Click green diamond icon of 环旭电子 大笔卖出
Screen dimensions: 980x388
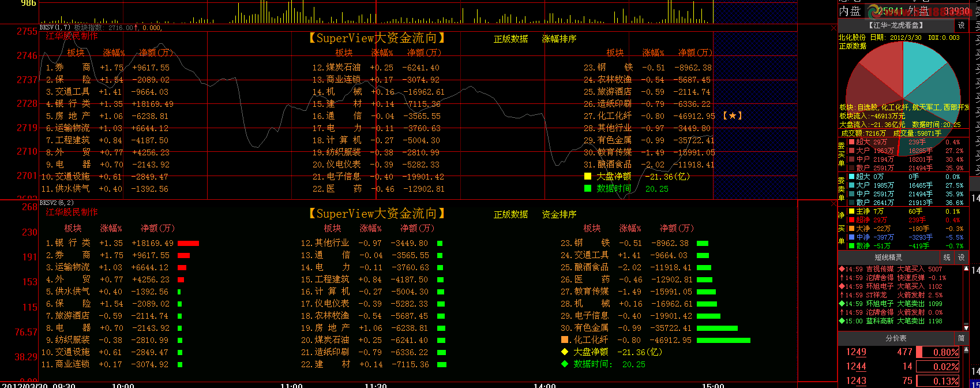click(842, 304)
